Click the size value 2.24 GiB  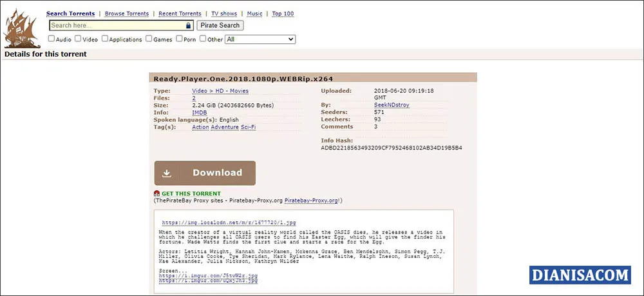pos(233,105)
